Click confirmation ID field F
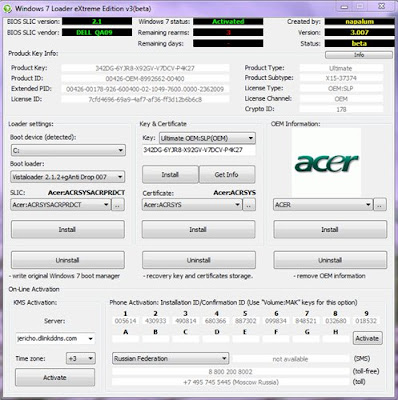The image size is (398, 400). (x=276, y=339)
